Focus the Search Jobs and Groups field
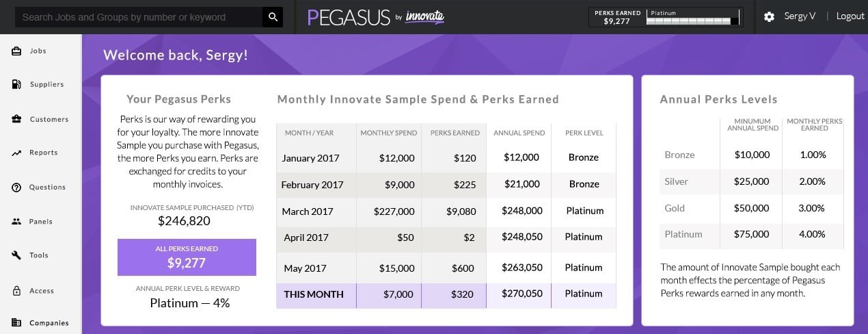The height and width of the screenshot is (334, 868). pos(139,17)
